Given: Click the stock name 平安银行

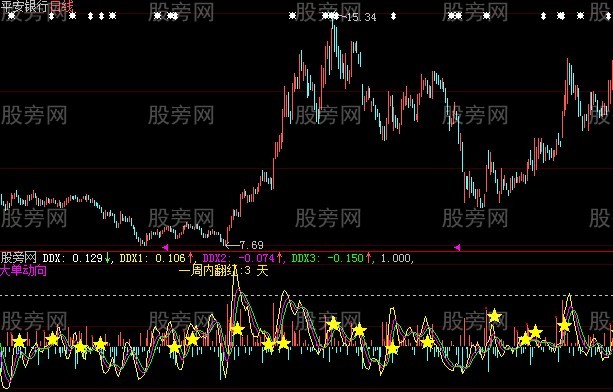Looking at the screenshot, I should click(x=25, y=6).
